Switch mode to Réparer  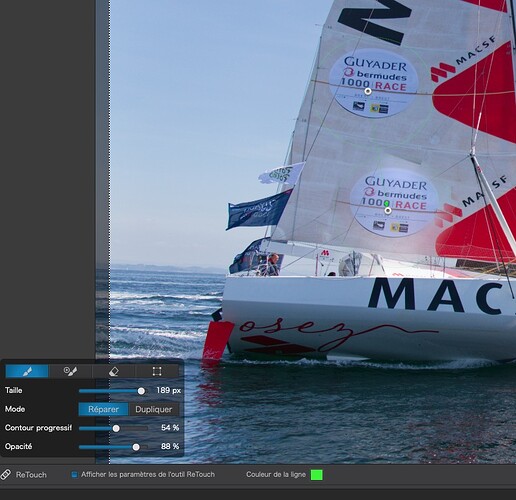click(103, 409)
